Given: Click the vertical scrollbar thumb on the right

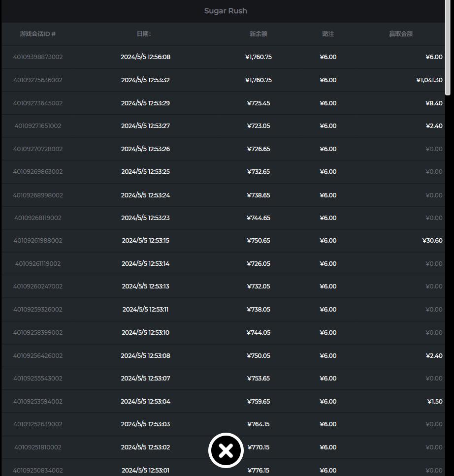Looking at the screenshot, I should coord(448,48).
